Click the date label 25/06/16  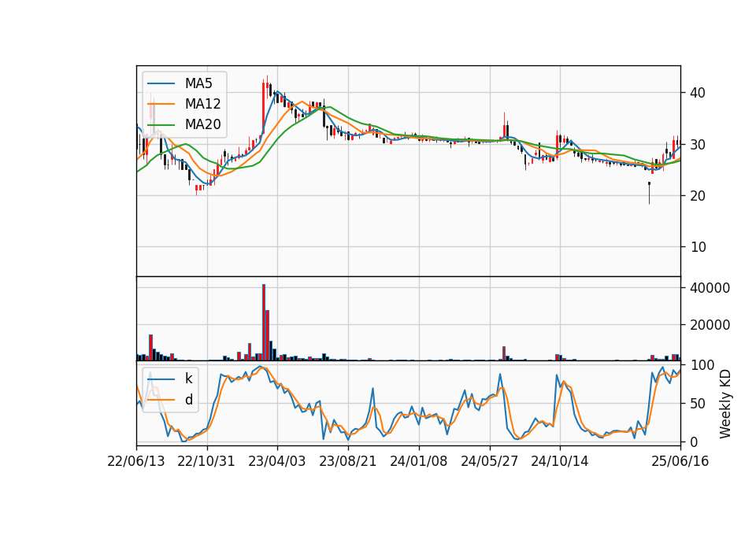tap(680, 461)
